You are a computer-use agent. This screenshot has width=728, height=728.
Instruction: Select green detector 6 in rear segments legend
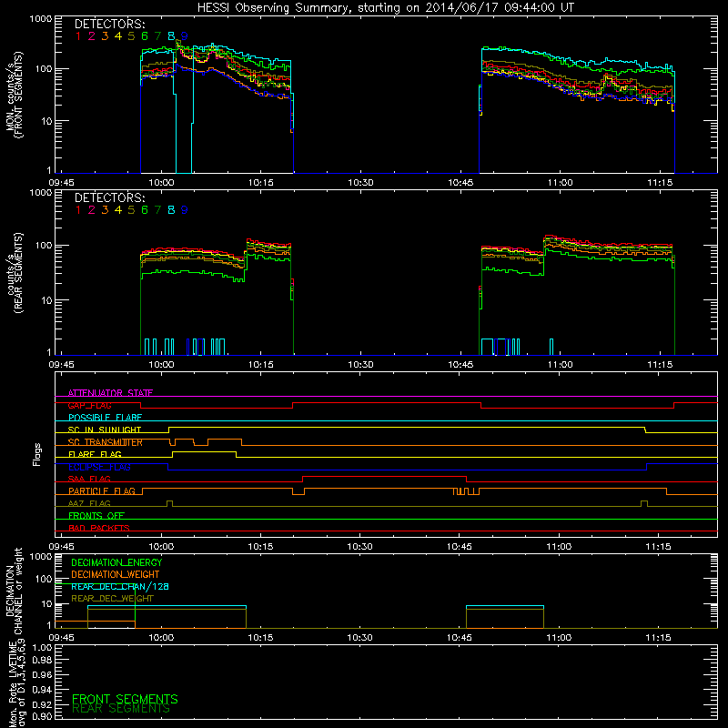tap(145, 210)
